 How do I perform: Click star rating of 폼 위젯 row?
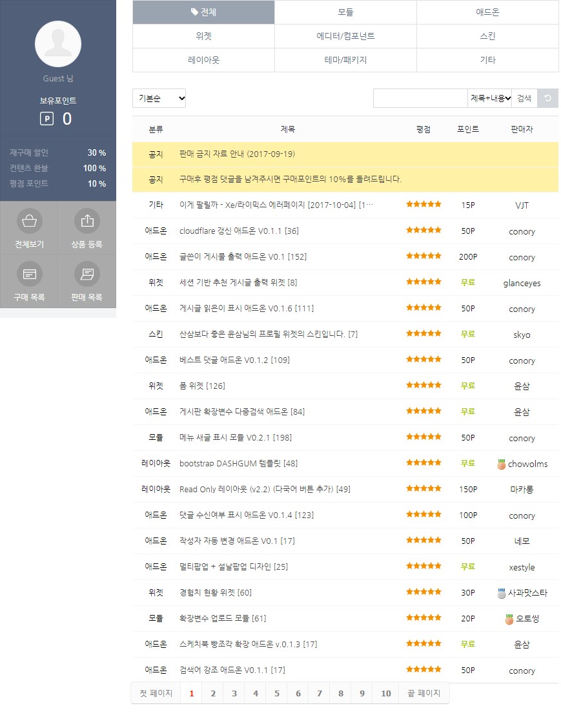click(423, 385)
